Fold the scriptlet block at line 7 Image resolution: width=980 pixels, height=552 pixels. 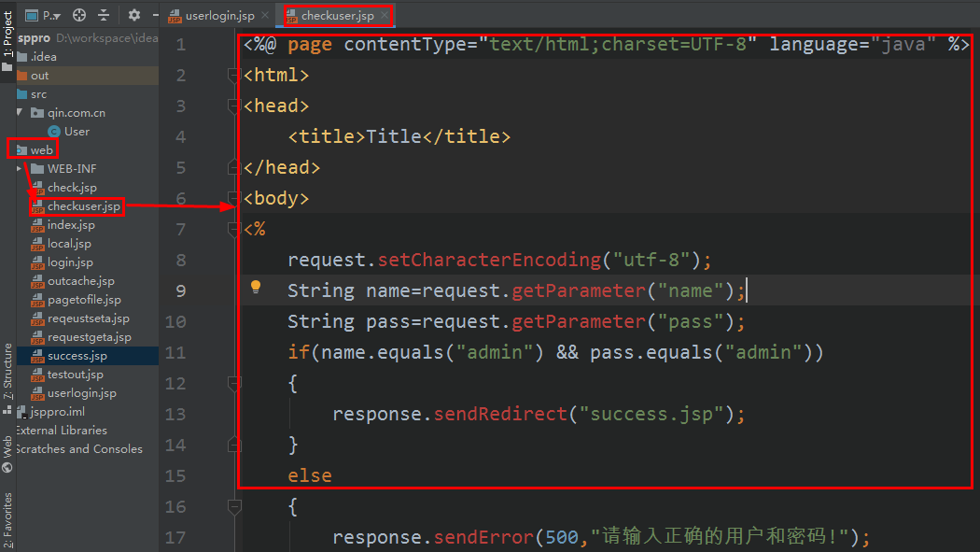[234, 230]
